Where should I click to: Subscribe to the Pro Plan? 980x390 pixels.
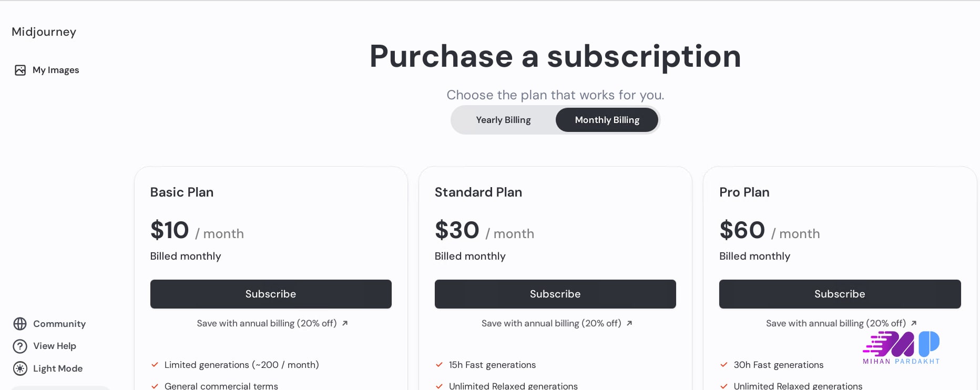click(840, 294)
